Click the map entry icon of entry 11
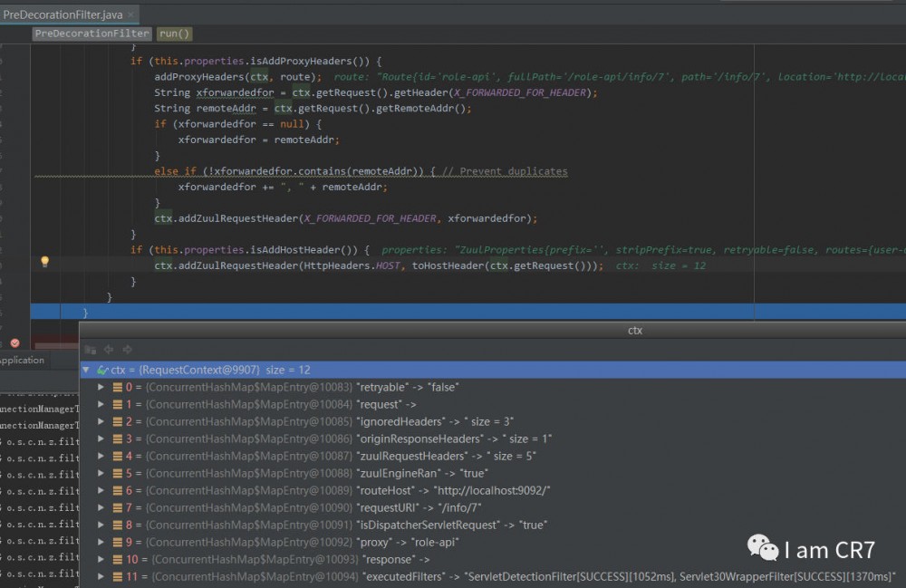Image resolution: width=906 pixels, height=588 pixels. click(x=118, y=576)
